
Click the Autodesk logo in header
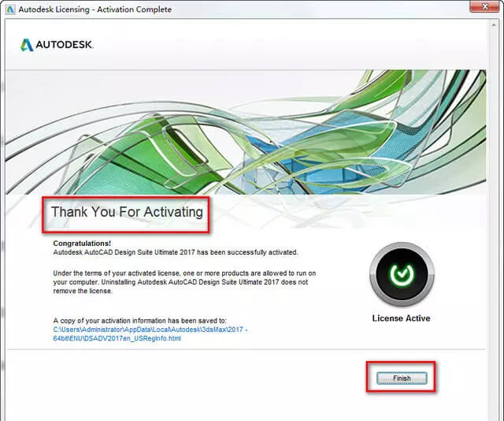point(57,45)
